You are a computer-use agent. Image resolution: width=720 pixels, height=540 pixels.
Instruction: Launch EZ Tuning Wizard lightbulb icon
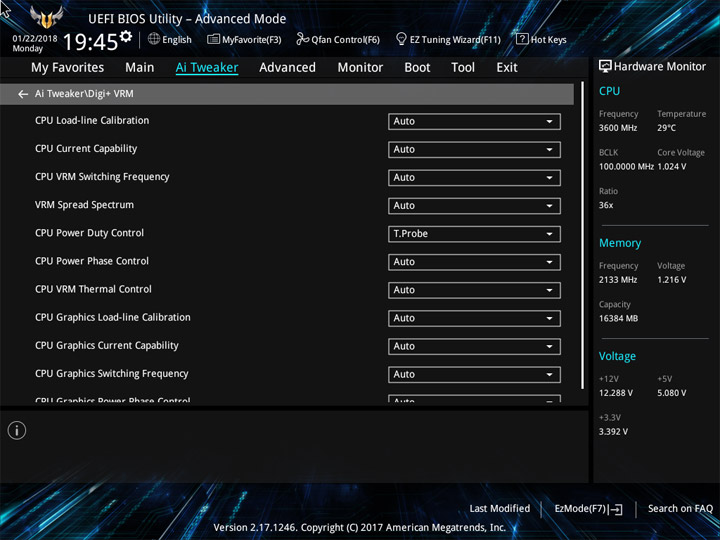401,39
